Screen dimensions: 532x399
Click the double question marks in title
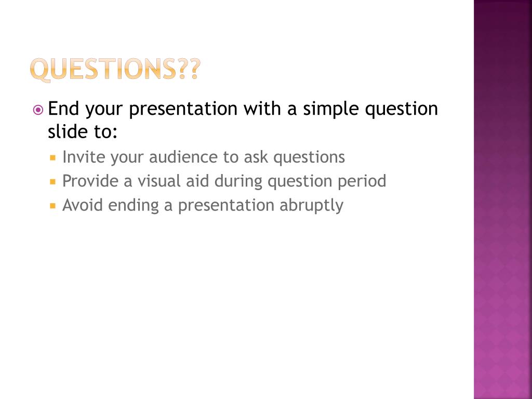[x=189, y=69]
